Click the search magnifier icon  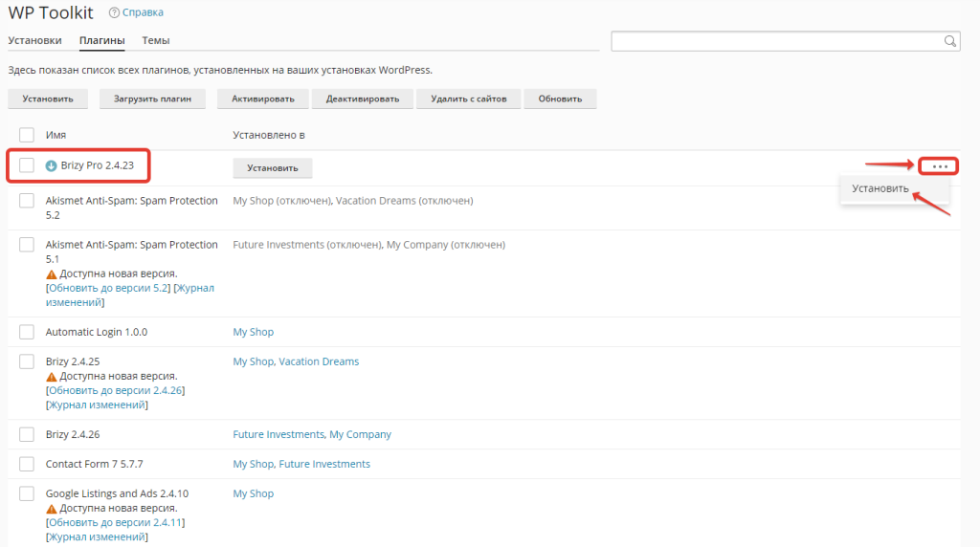950,41
